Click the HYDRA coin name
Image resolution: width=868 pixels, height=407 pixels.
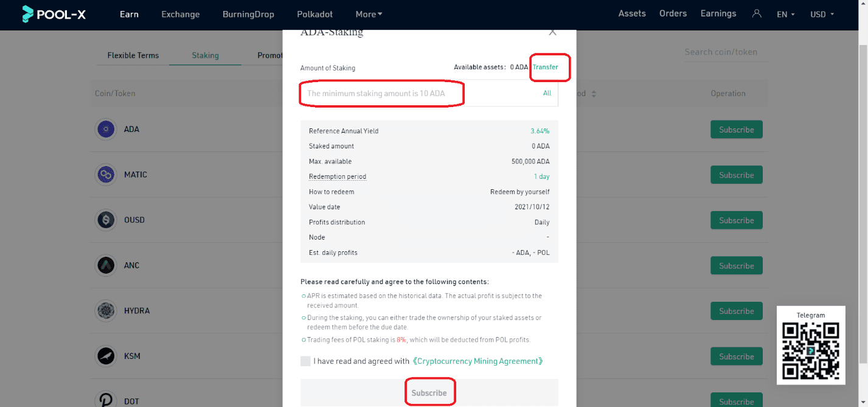pyautogui.click(x=137, y=311)
